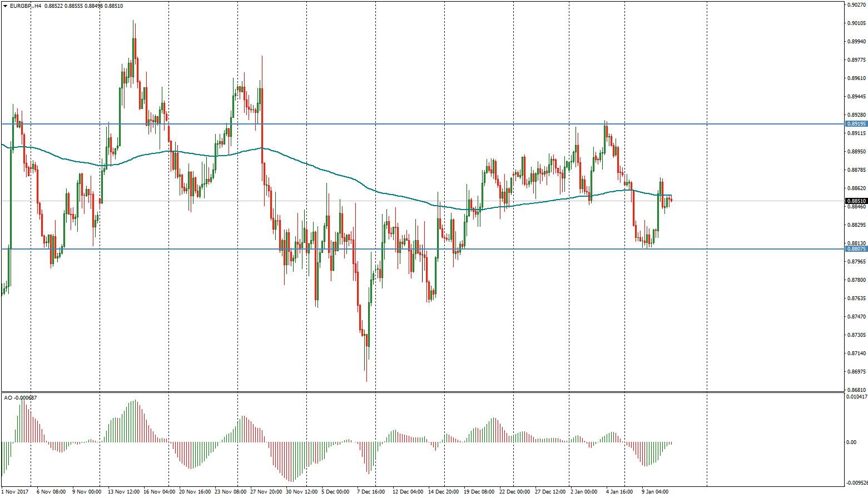Viewport: 868px width, 498px height.
Task: Open the dropdown arrow beside EURGBP symbol
Action: [5, 6]
